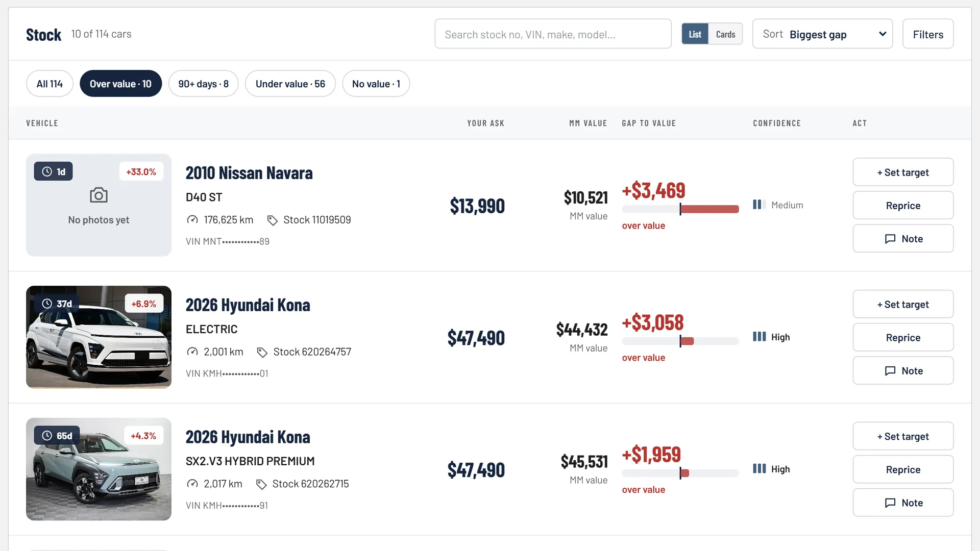
Task: Click the +4.3% badge on Kona Hybrid
Action: [x=143, y=436]
